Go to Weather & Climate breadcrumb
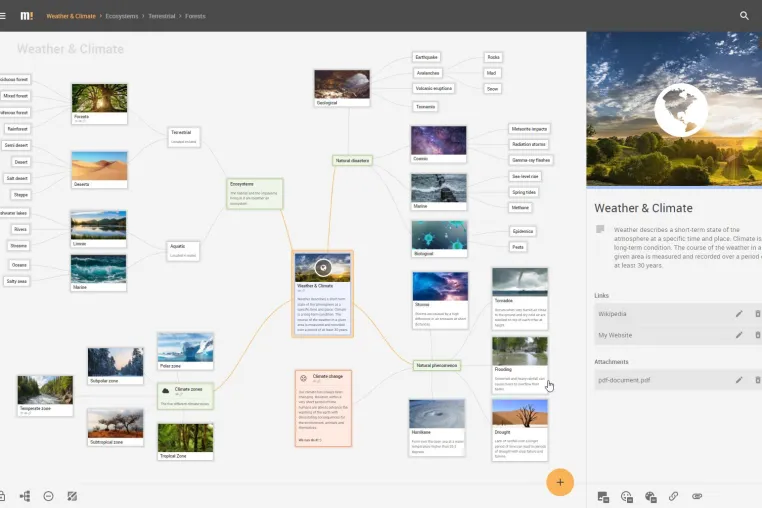This screenshot has width=762, height=508. coord(71,16)
